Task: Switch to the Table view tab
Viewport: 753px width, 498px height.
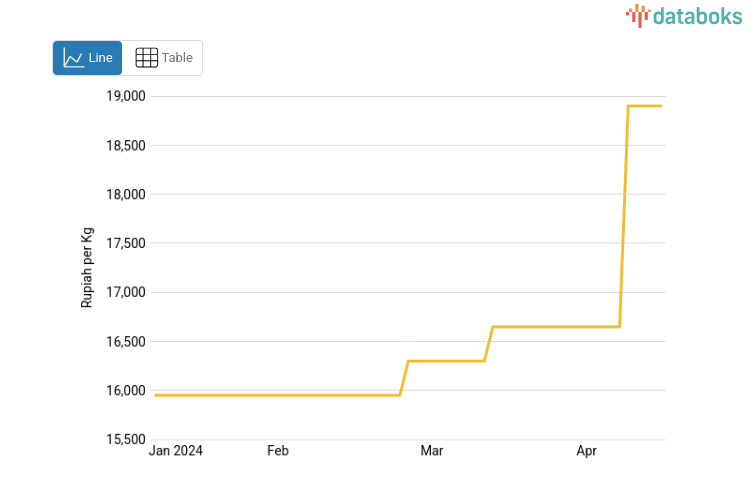Action: click(163, 58)
